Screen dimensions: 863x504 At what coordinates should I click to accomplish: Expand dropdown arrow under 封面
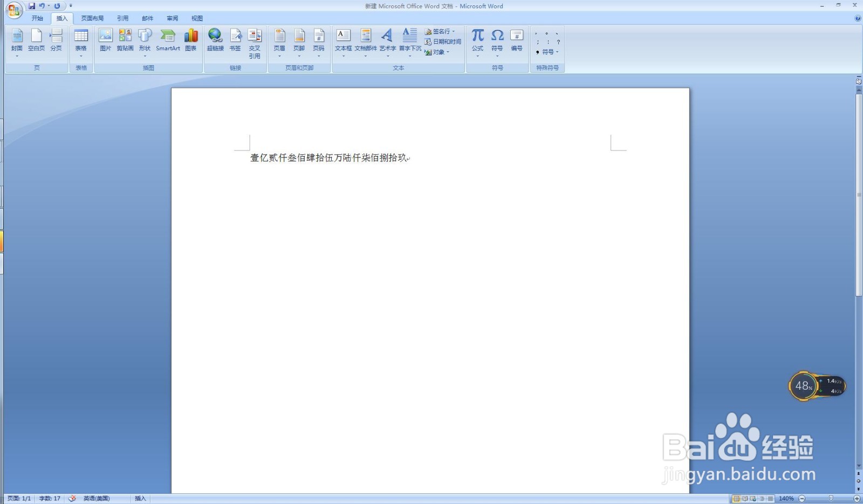(x=17, y=56)
